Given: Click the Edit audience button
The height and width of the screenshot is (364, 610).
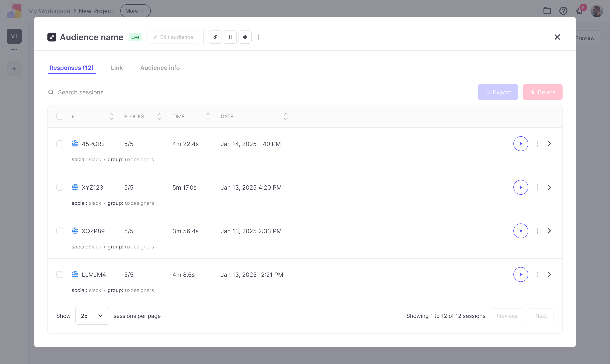Looking at the screenshot, I should 173,37.
